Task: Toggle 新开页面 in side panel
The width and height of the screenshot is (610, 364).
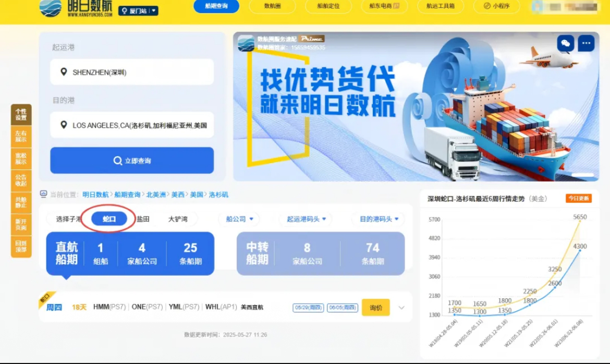Action: pos(21,225)
